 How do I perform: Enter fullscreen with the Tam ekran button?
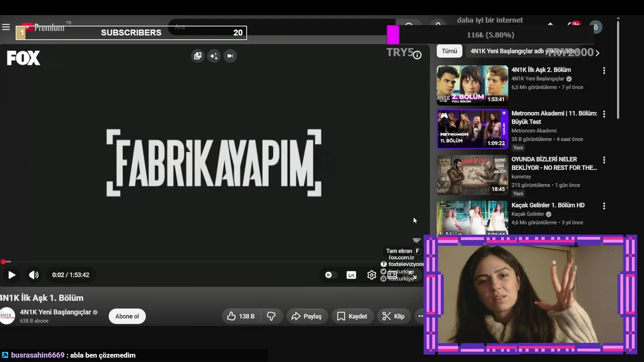(x=412, y=275)
